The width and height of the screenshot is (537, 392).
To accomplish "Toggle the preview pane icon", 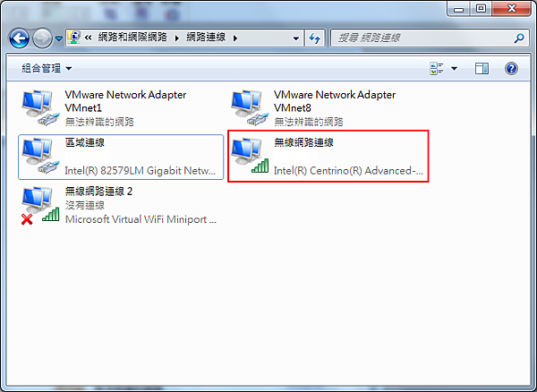I will click(482, 69).
